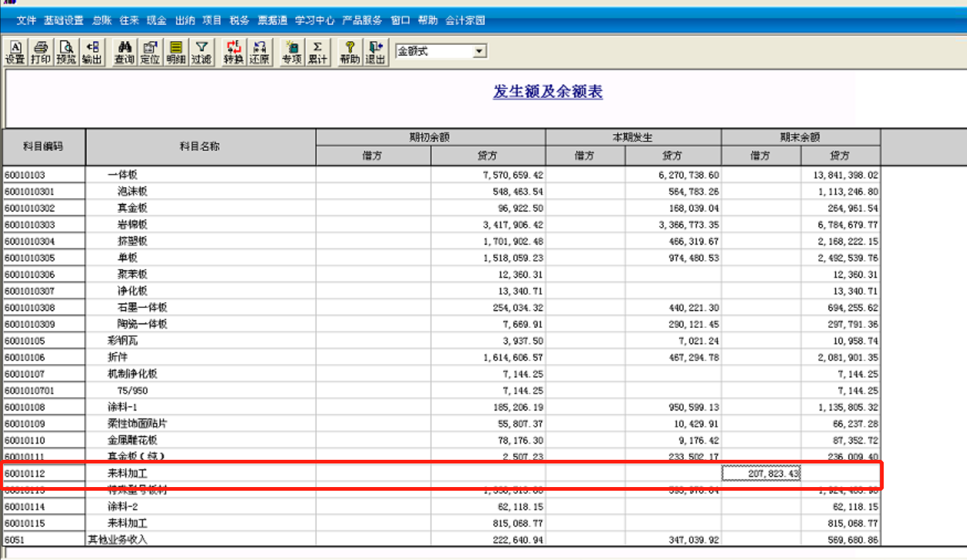Click the 累计 (Cumulative) sigma icon
Viewport: 967px width, 560px height.
pyautogui.click(x=318, y=52)
